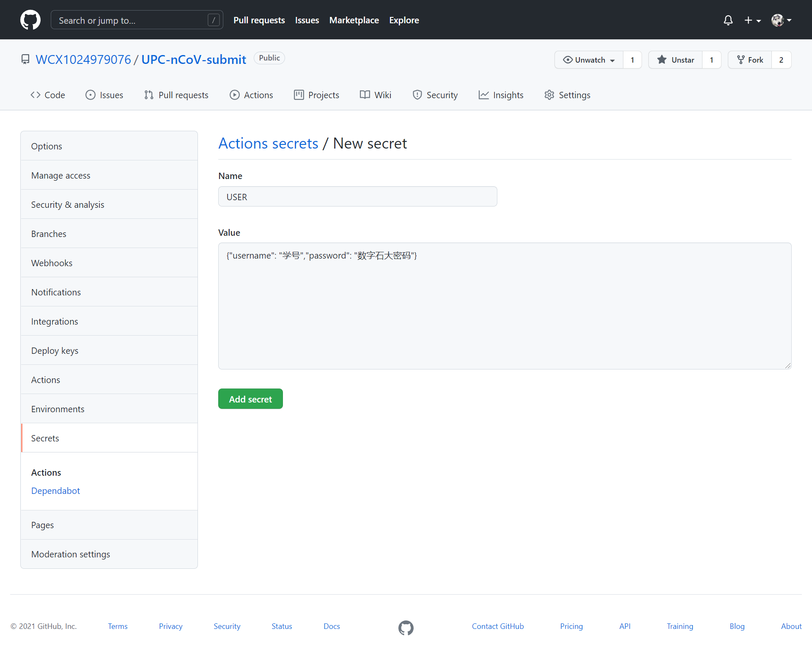Open the plus create-new dropdown

(x=752, y=20)
